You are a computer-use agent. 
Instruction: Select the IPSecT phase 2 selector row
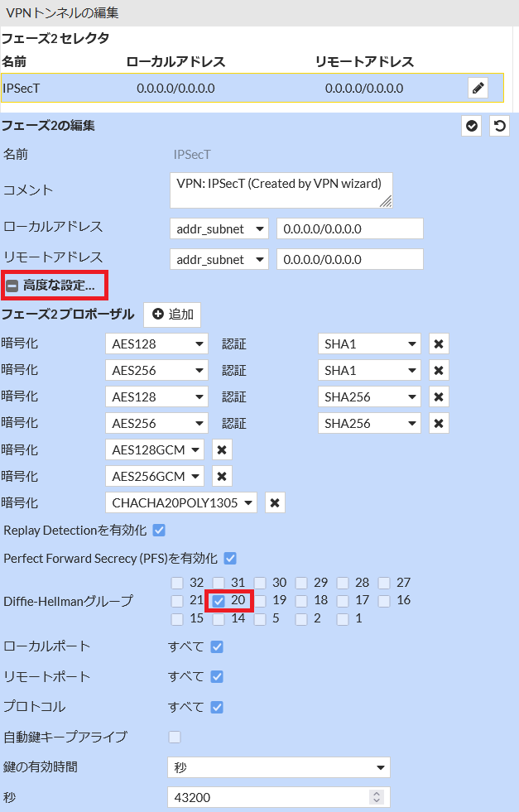tap(252, 88)
